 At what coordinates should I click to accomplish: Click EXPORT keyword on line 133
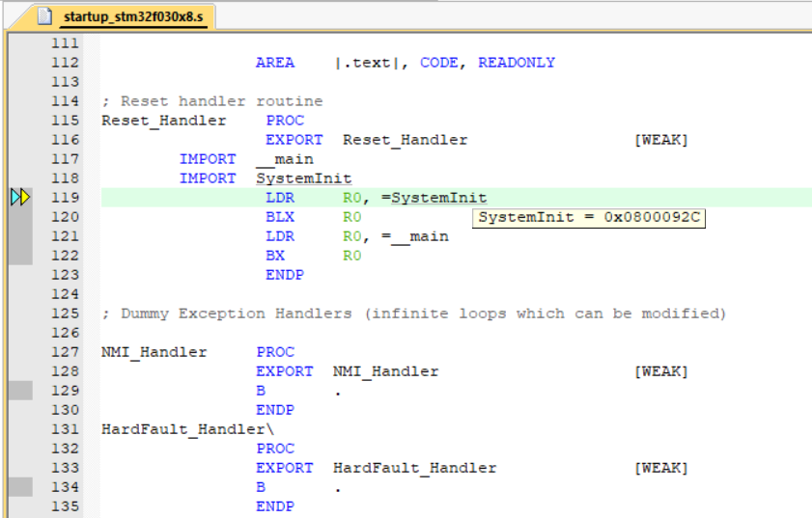(x=284, y=468)
